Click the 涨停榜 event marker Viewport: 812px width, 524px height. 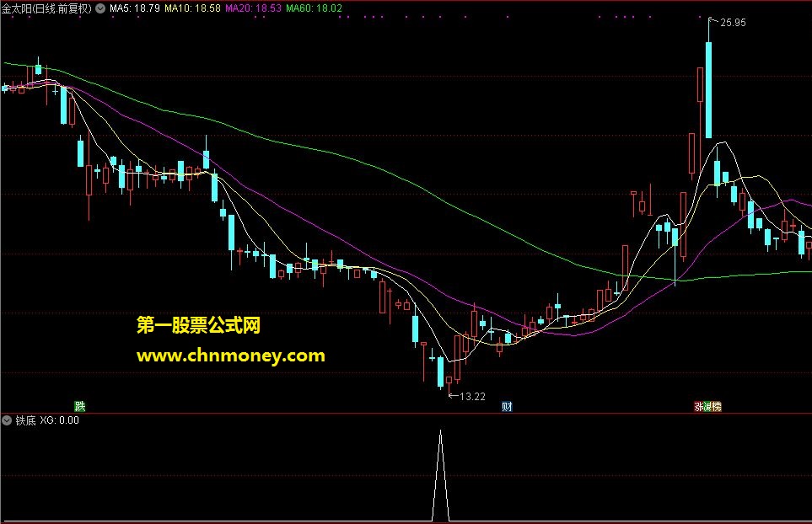point(708,406)
